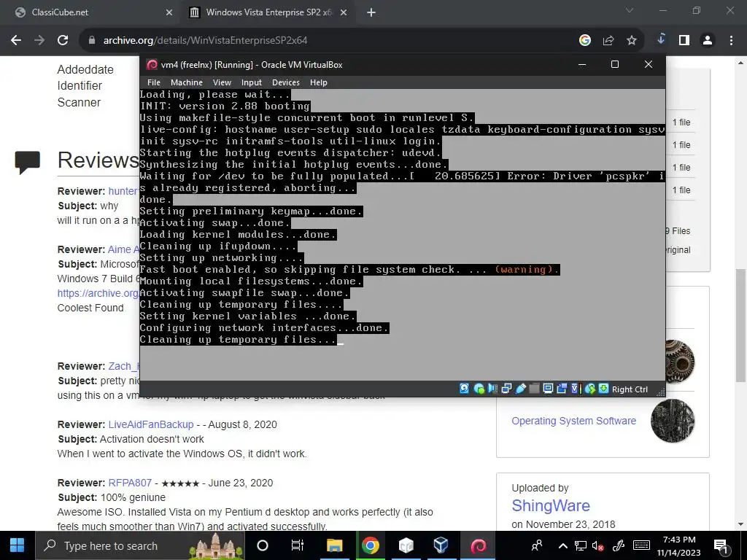Share this page from Chrome toolbar
This screenshot has width=747, height=560.
608,41
